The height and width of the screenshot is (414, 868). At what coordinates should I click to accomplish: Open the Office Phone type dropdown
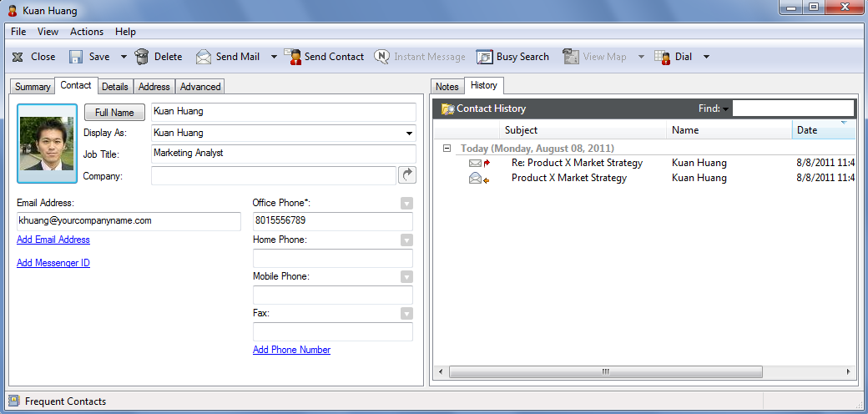[407, 204]
